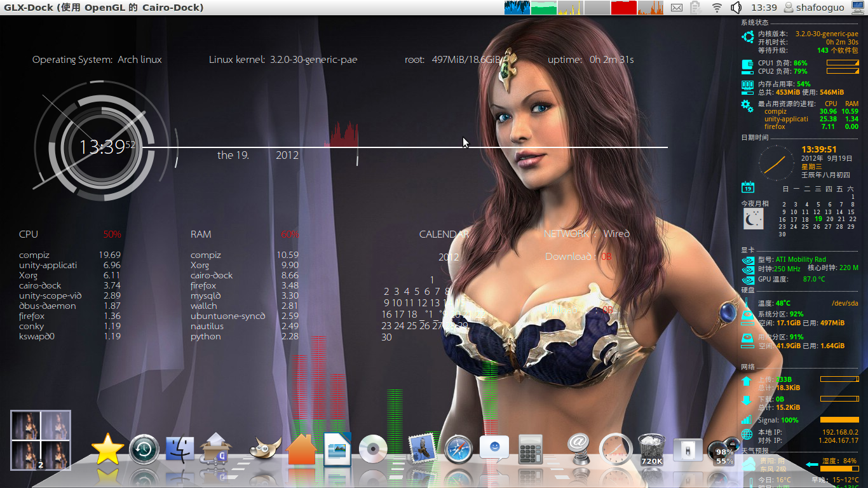Image resolution: width=868 pixels, height=488 pixels.
Task: Click highlighted day 19 in sidebar calendar
Action: click(818, 219)
